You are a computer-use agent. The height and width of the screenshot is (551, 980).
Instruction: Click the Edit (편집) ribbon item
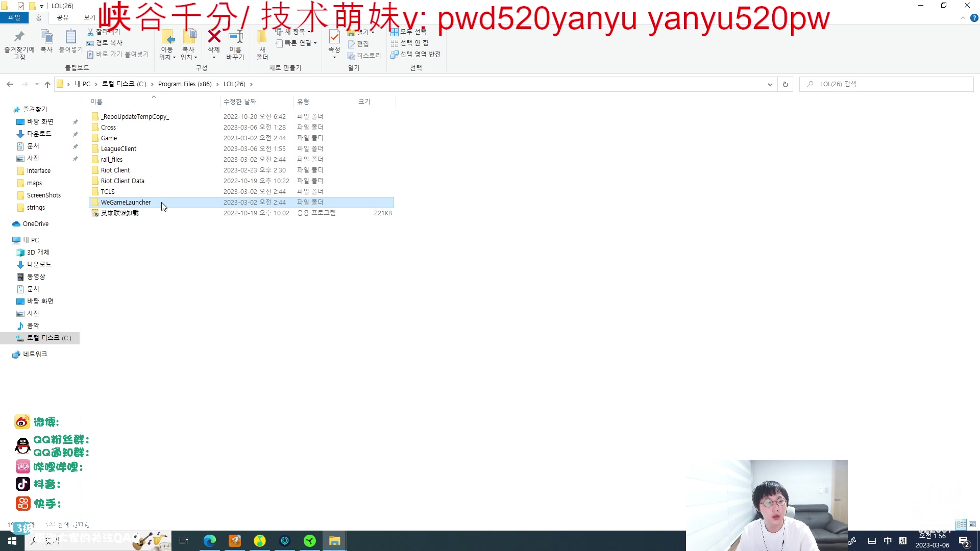pos(358,44)
